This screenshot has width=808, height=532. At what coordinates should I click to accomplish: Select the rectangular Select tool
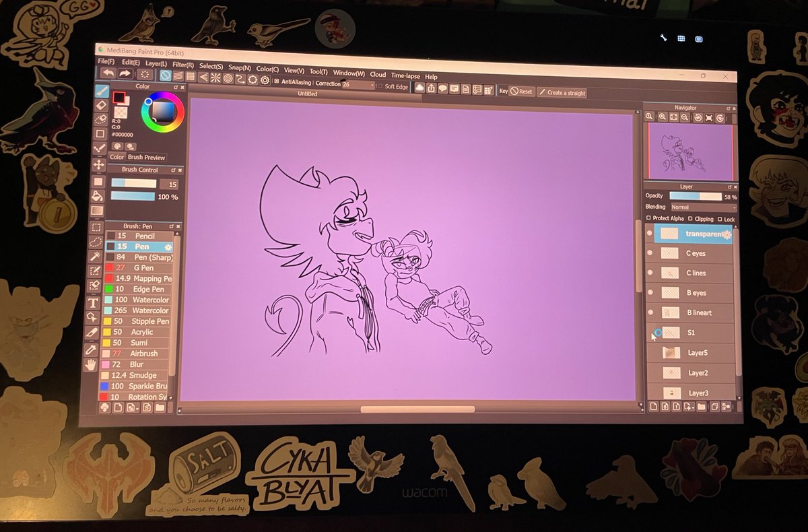tap(97, 228)
